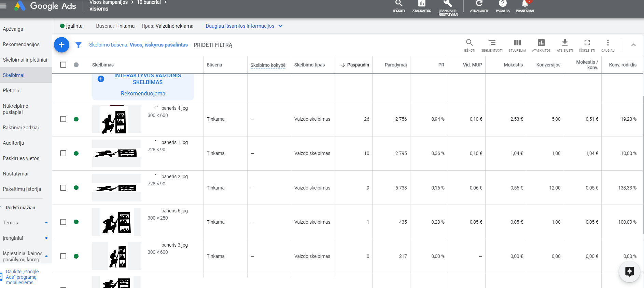This screenshot has height=288, width=644.
Task: Open Paskirties vietos in the sidebar
Action: tap(21, 158)
